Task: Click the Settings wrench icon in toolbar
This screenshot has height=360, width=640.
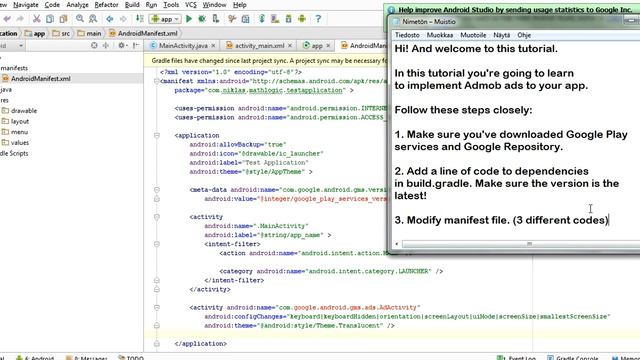Action: coord(232,19)
